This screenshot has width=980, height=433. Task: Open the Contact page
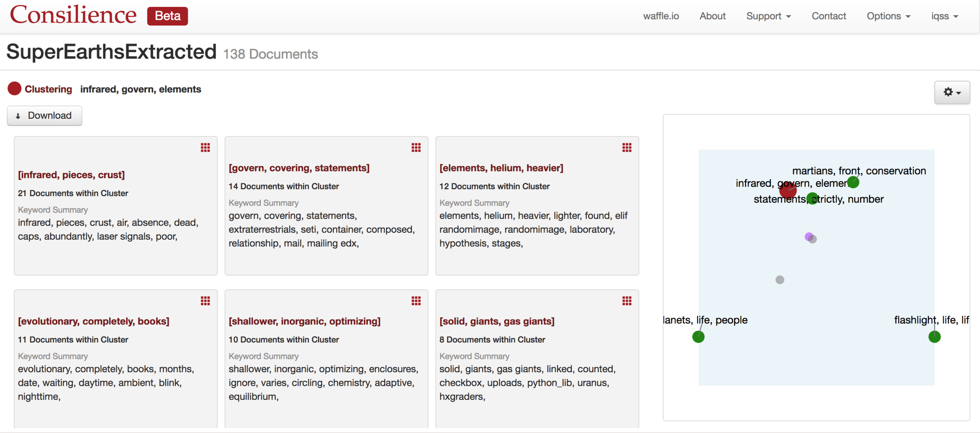click(828, 16)
